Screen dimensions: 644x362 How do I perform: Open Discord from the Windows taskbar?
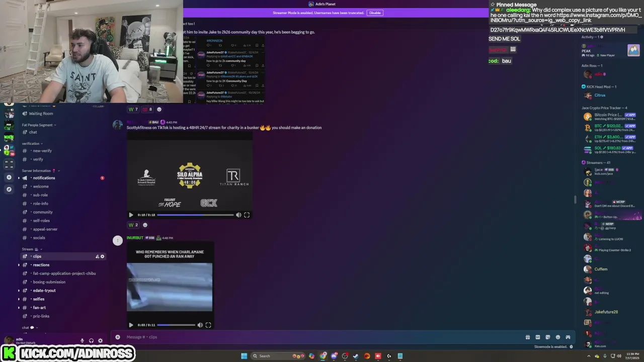334,356
